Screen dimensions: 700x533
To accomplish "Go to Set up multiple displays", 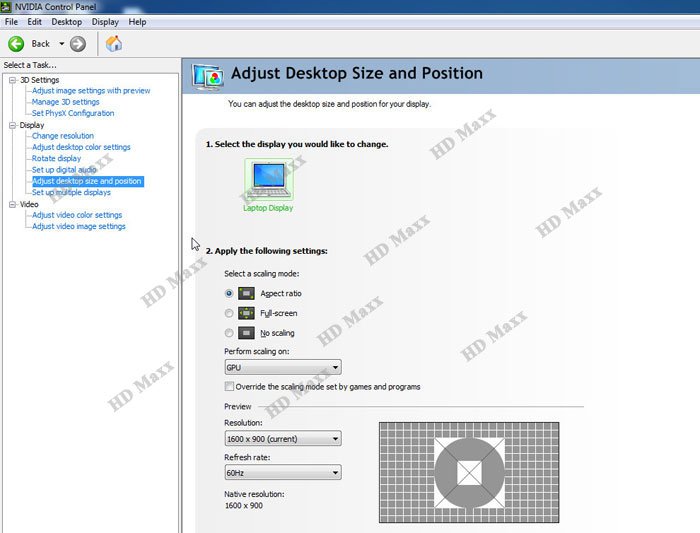I will (x=71, y=192).
